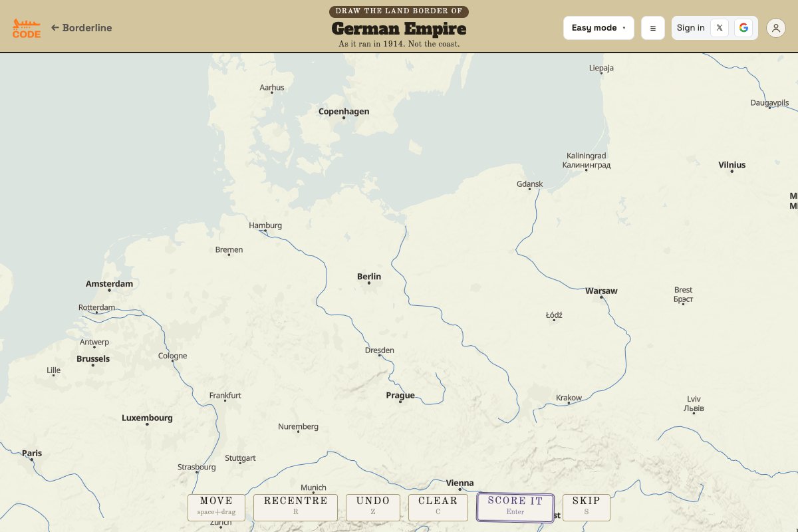Click the Skip button
This screenshot has width=798, height=532.
(x=586, y=507)
